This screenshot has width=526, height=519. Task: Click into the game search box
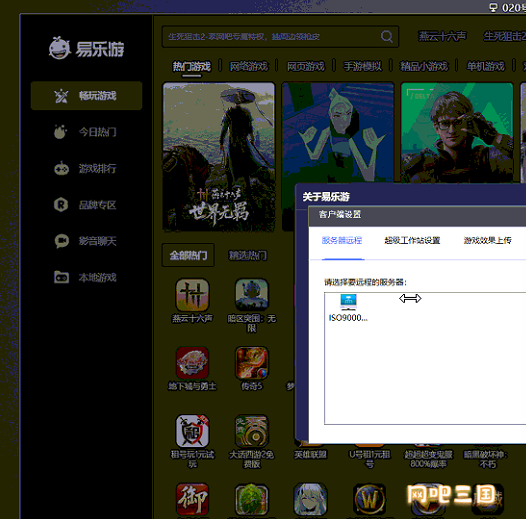point(280,36)
